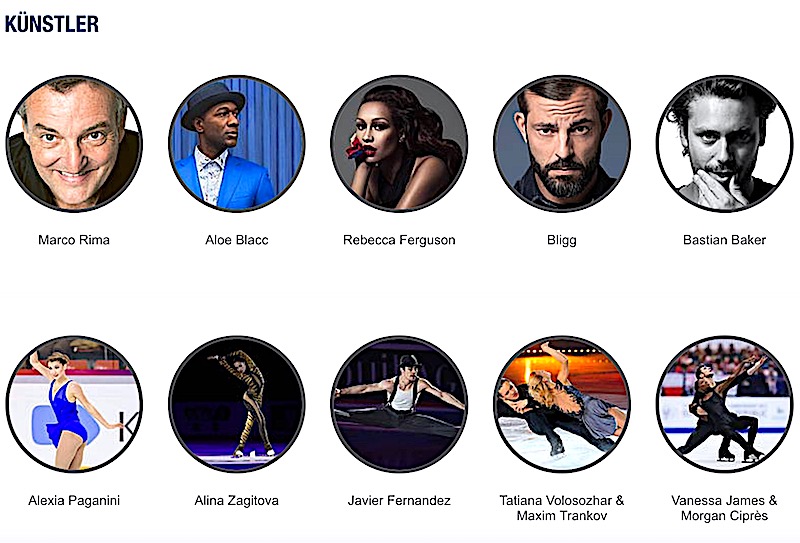Select Rebecca Ferguson's circular portrait
800x543 pixels.
point(399,143)
